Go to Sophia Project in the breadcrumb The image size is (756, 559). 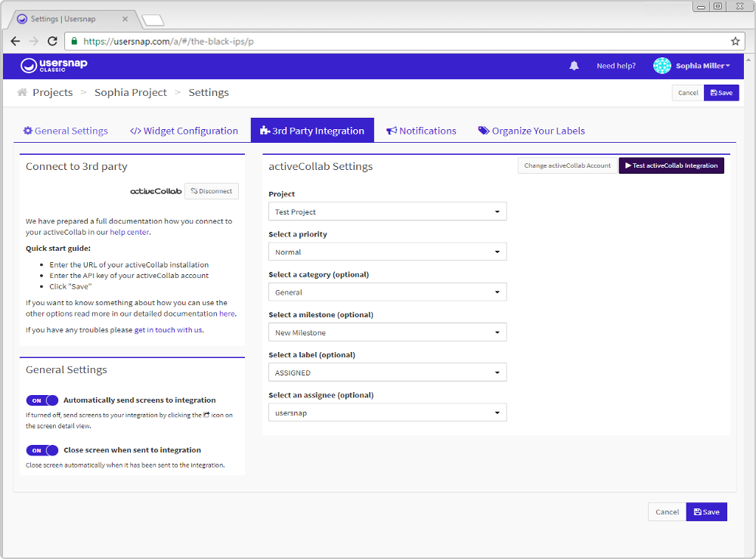pyautogui.click(x=131, y=92)
